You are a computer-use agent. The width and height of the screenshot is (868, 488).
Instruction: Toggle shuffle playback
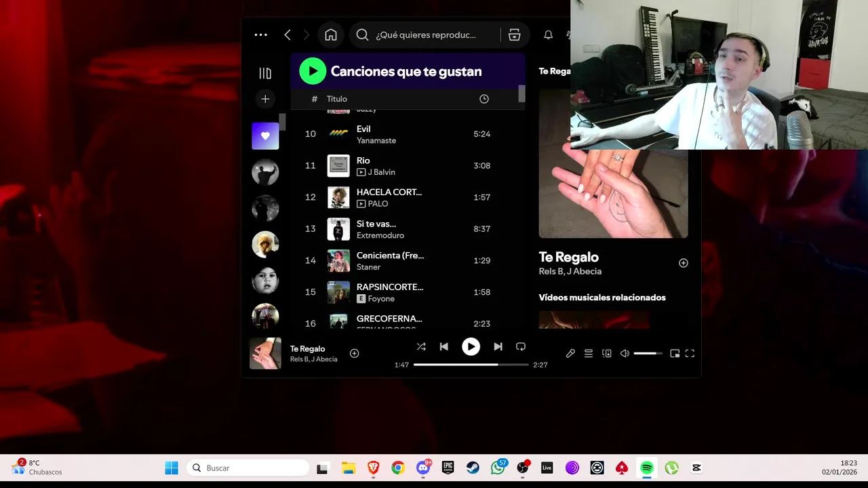pyautogui.click(x=421, y=346)
